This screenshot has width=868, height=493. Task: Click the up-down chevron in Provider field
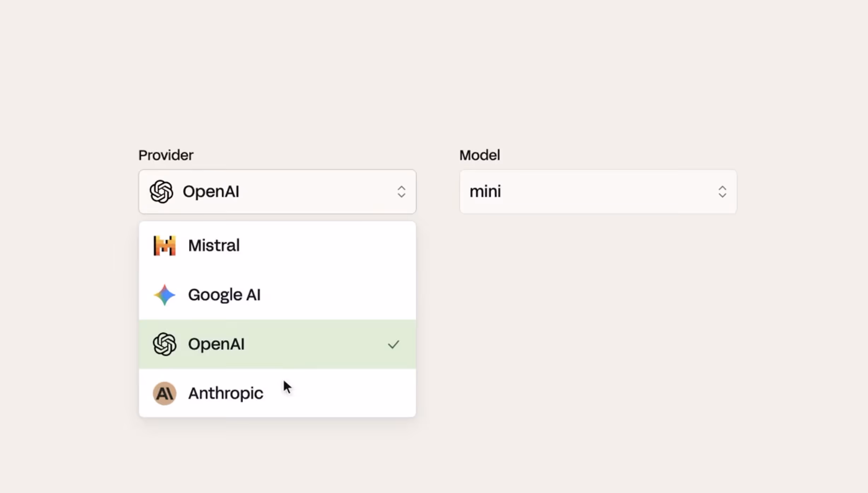[401, 192]
